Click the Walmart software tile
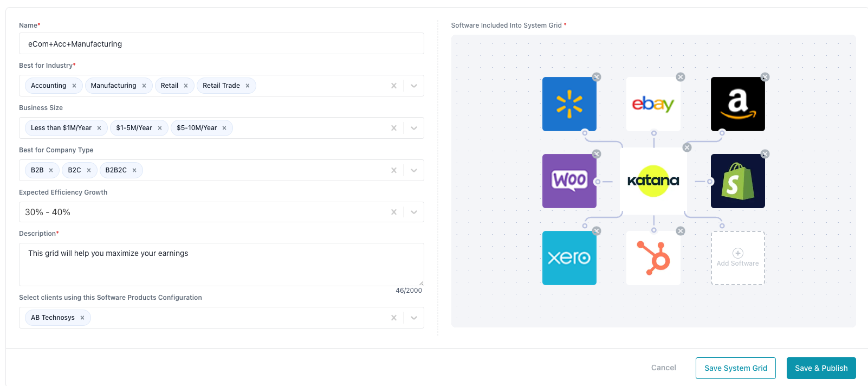868x386 pixels. (x=569, y=104)
